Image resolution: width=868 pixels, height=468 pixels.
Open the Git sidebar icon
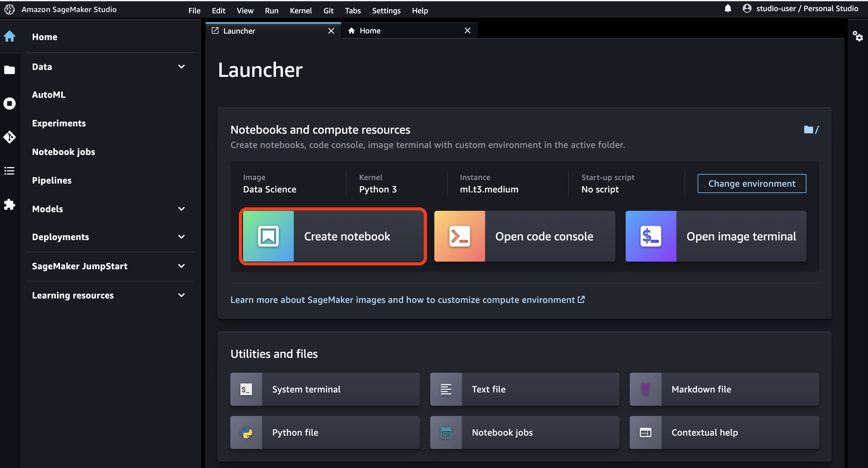click(x=10, y=137)
